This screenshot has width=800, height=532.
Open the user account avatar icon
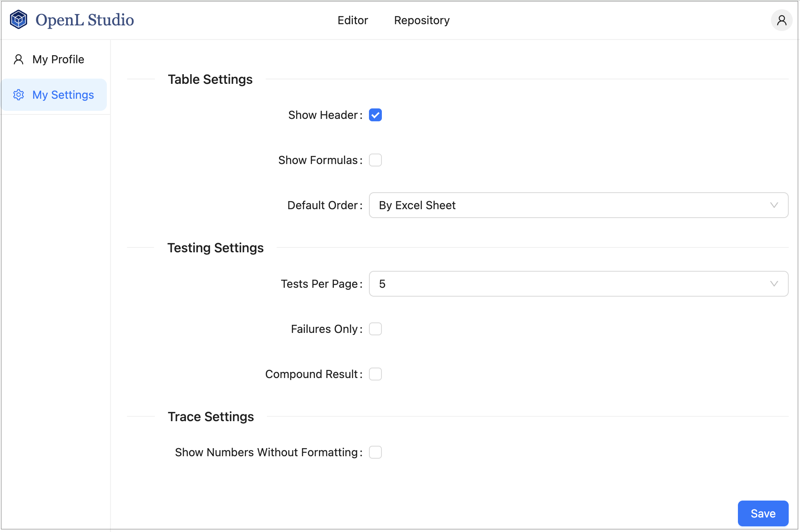point(781,20)
